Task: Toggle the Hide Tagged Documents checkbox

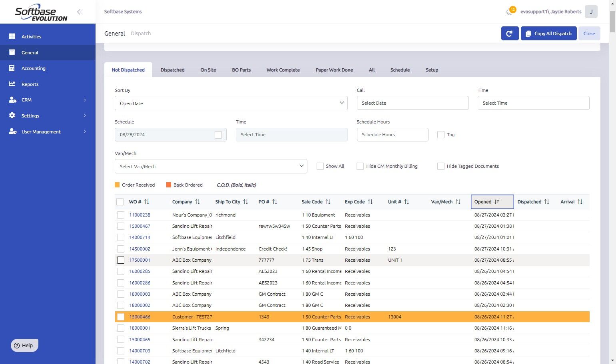Action: 441,166
